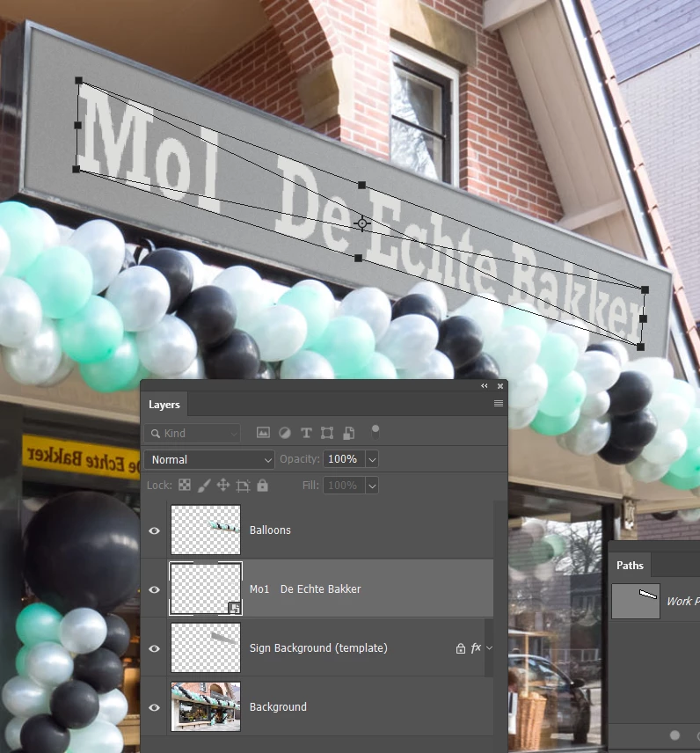Select Mo1 De Echte Bakker layer thumbnail
This screenshot has width=700, height=753.
(206, 589)
